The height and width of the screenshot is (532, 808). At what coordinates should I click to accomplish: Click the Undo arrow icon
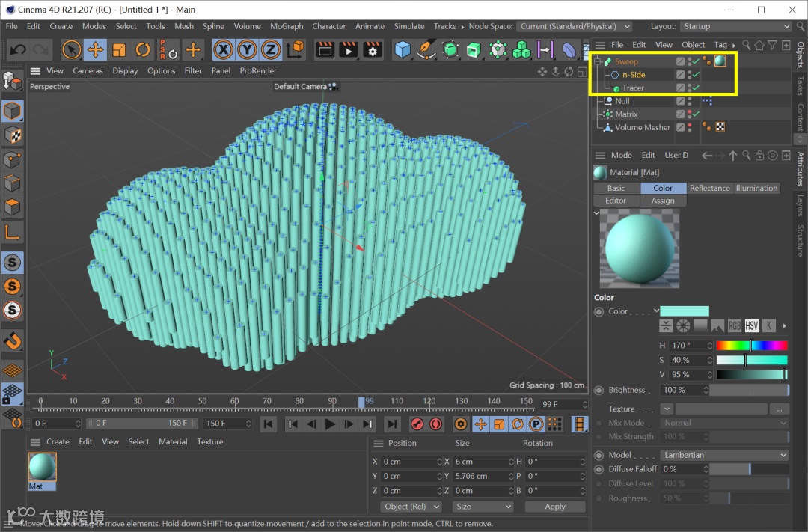click(x=18, y=50)
